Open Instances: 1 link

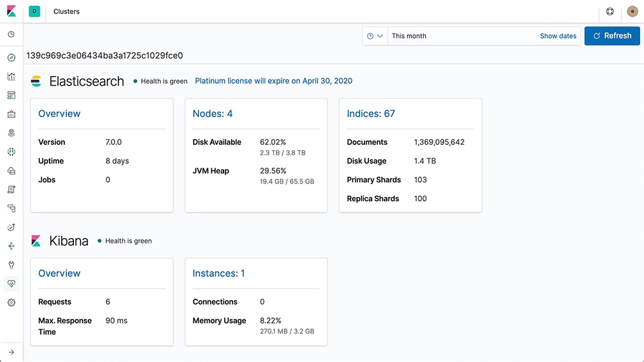click(218, 273)
